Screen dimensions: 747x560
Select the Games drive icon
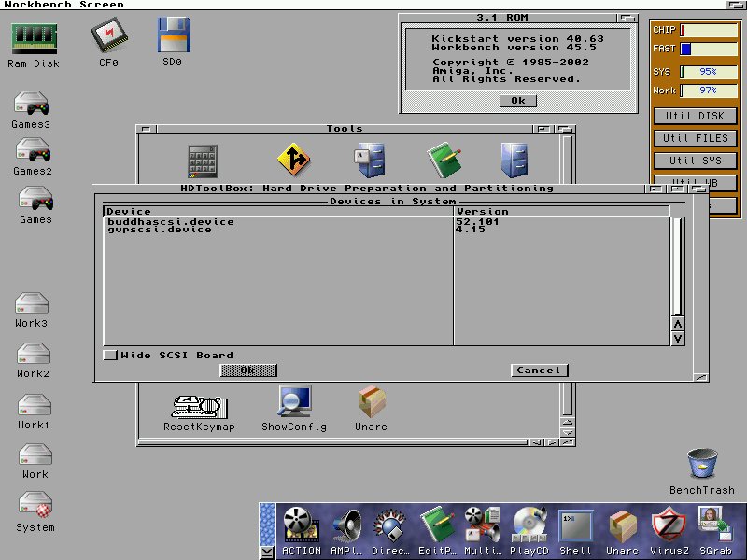[35, 198]
